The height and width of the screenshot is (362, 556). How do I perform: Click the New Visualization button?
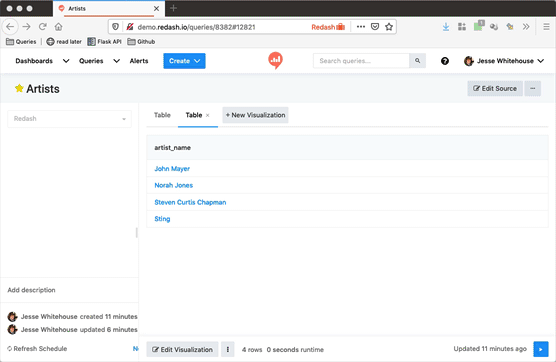[255, 115]
